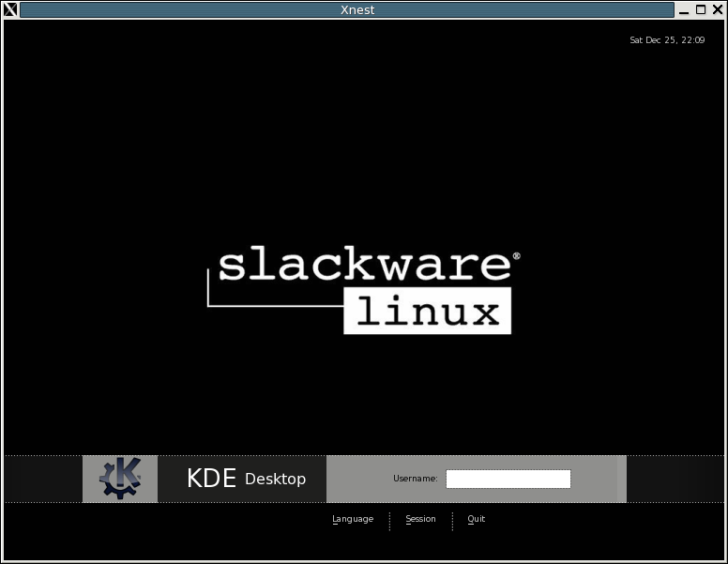728x564 pixels.
Task: Click the Xnest title bar text
Action: pos(357,9)
